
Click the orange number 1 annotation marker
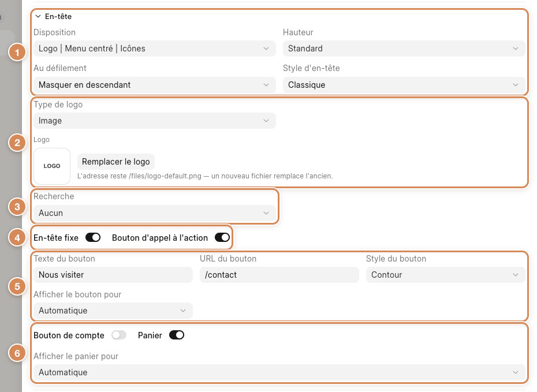coord(17,53)
